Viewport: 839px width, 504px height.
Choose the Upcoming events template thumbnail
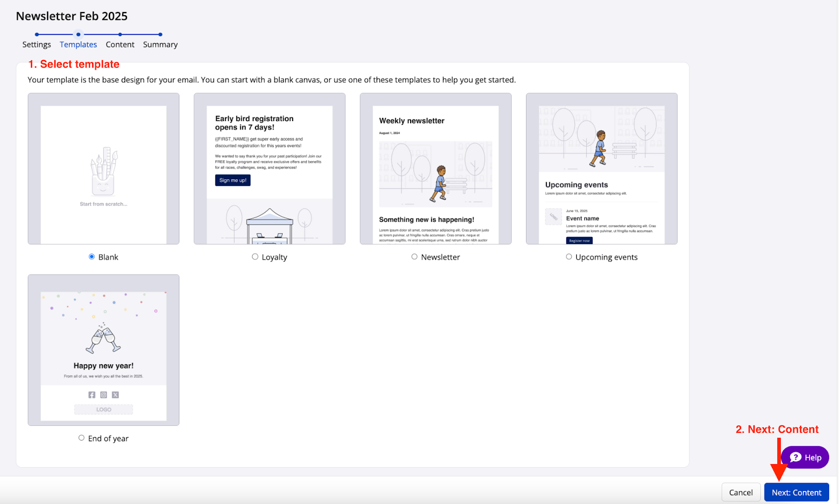601,169
